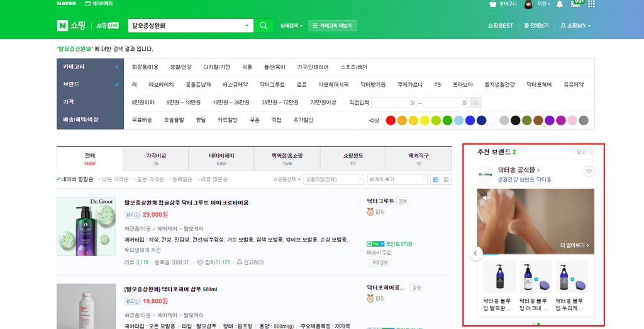This screenshot has width=644, height=329.
Task: Filter price 9만원 ~ 18만원
Action: click(183, 103)
